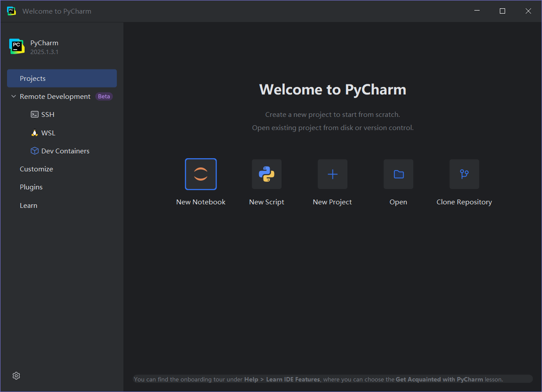The width and height of the screenshot is (542, 392).
Task: Open settings via the gear icon
Action: [x=16, y=376]
